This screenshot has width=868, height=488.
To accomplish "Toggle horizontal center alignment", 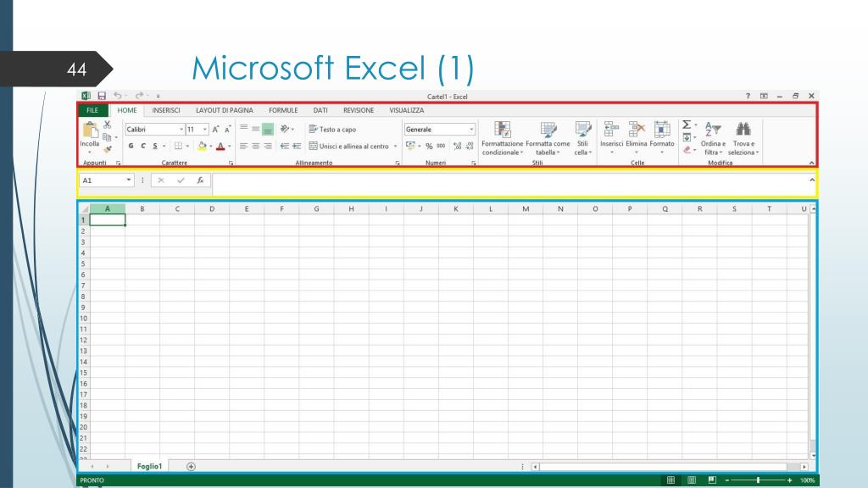I will point(256,146).
